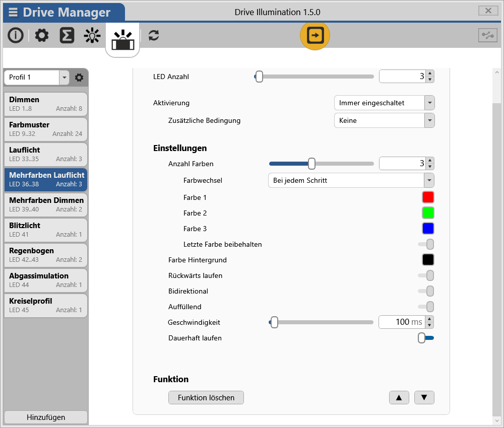The height and width of the screenshot is (428, 504).
Task: Click the info icon in toolbar
Action: pos(16,35)
